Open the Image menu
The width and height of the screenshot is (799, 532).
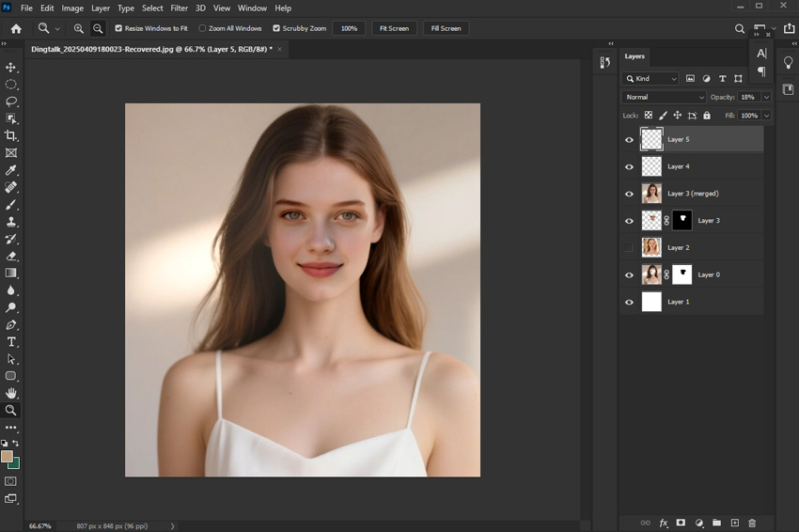pos(72,8)
